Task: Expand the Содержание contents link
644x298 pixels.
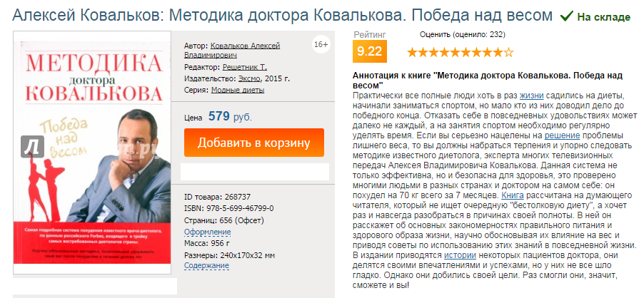Action: pyautogui.click(x=208, y=266)
